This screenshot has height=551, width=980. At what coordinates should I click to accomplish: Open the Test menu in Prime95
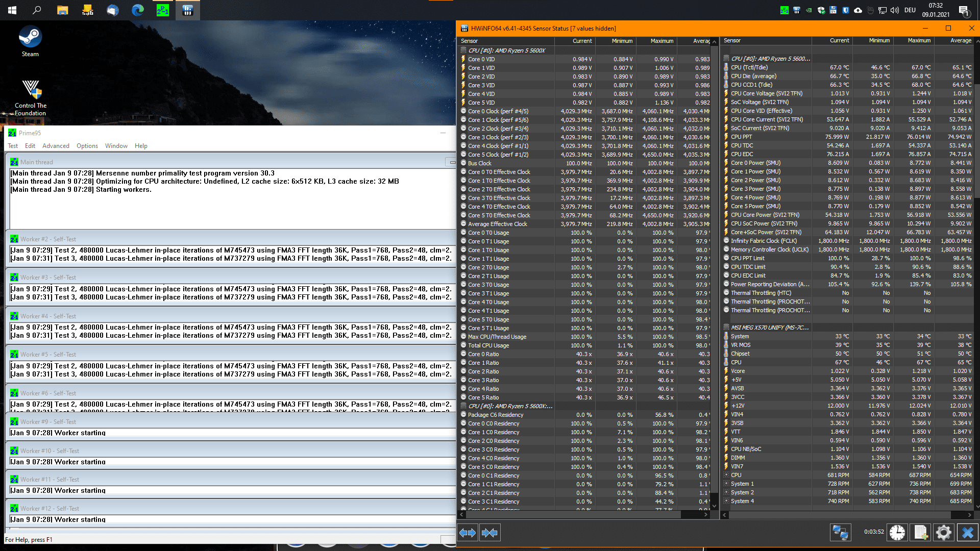(13, 146)
